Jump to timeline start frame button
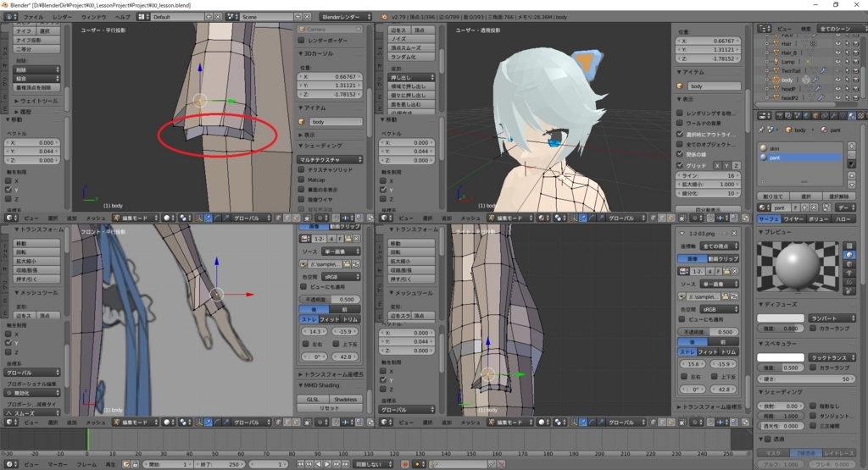 point(301,464)
